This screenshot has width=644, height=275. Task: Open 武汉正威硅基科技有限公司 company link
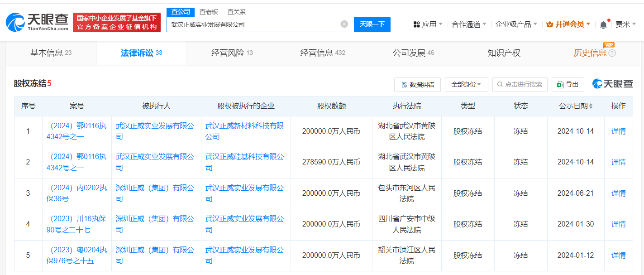point(245,162)
